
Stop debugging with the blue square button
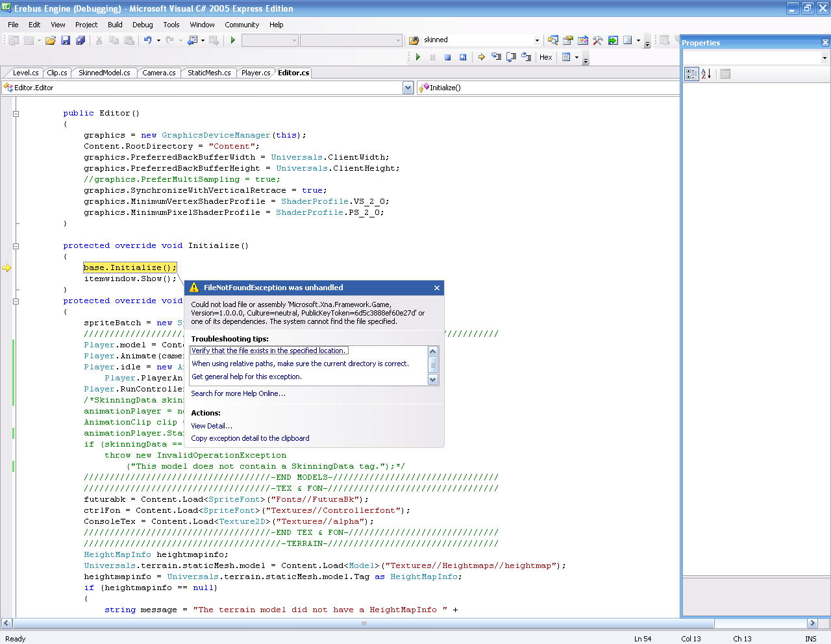(447, 57)
